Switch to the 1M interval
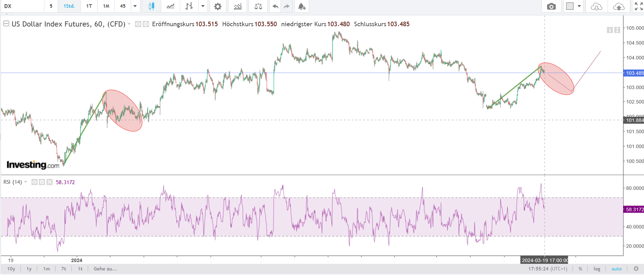The height and width of the screenshot is (275, 644). point(106,6)
